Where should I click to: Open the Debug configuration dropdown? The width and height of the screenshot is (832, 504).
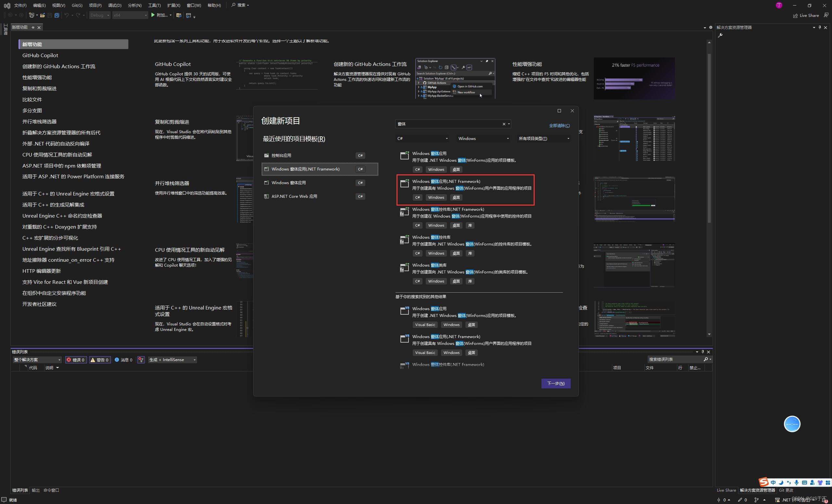[99, 15]
